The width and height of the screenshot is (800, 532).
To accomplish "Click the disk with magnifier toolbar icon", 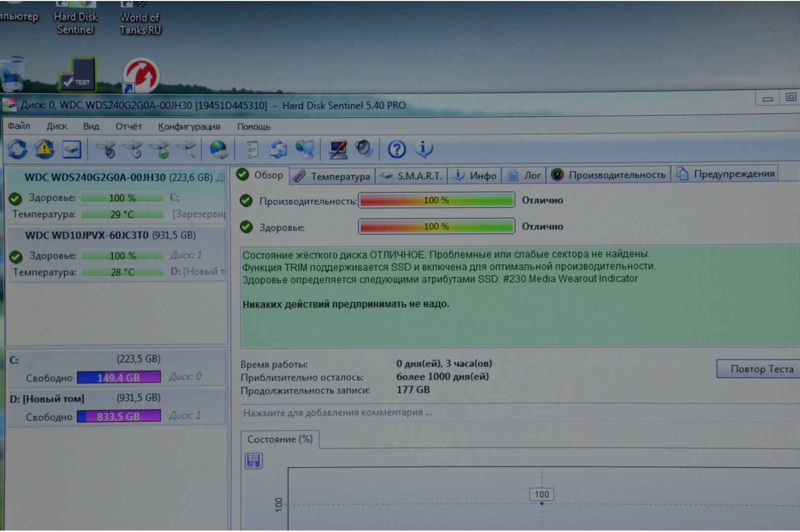I will tap(187, 149).
